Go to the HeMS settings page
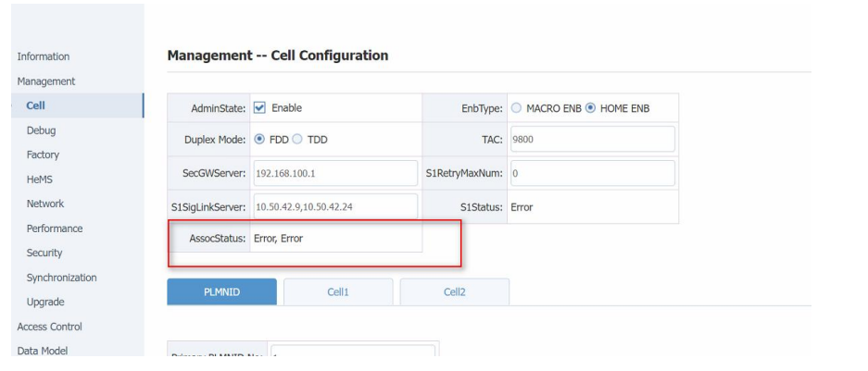Screen dimensions: 868x371 (x=41, y=179)
